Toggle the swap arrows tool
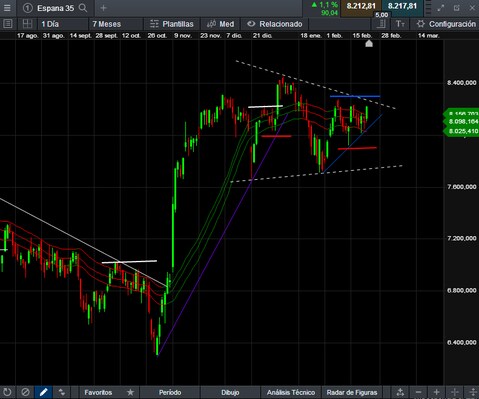This screenshot has height=399, width=479. coord(62,392)
